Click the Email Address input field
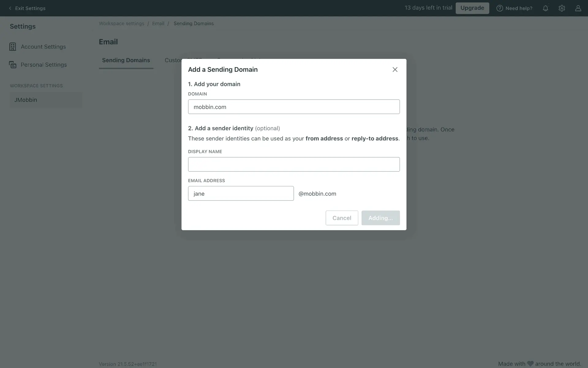The height and width of the screenshot is (368, 588). pos(241,194)
